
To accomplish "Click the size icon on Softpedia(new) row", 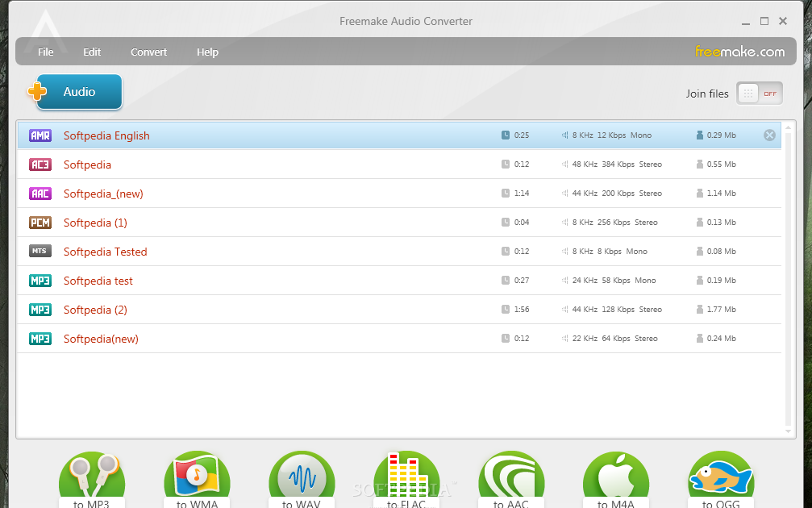I will pos(700,338).
